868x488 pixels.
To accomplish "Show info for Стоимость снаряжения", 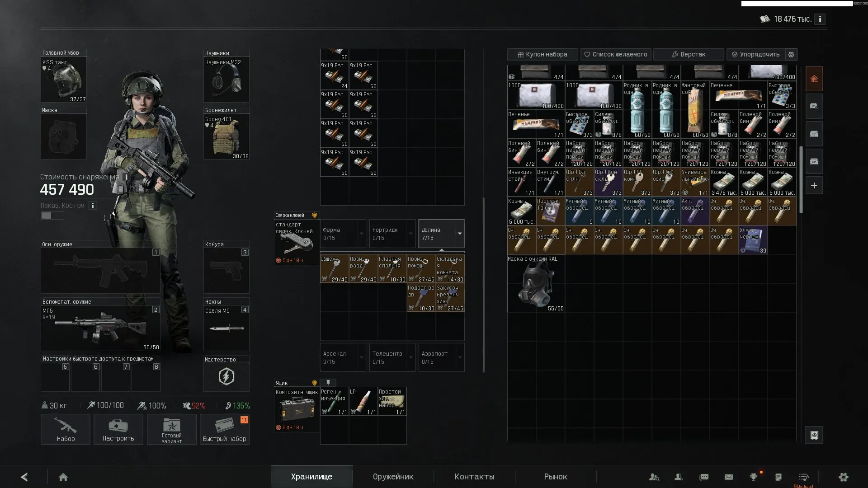I will pos(126,177).
